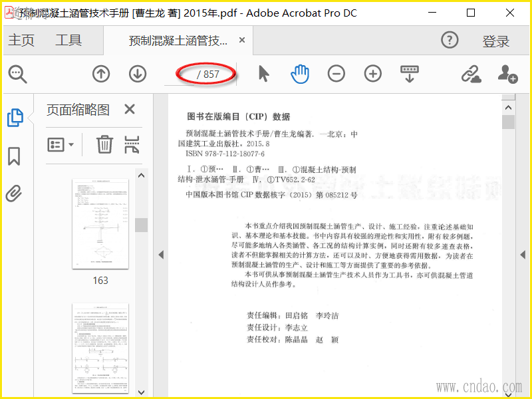Click the ISBN 978-7-112-18077-6 line
This screenshot has width=532, height=399.
(225, 154)
